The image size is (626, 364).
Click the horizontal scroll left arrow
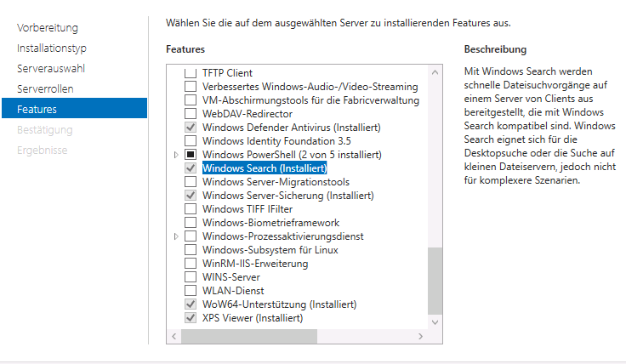point(174,337)
